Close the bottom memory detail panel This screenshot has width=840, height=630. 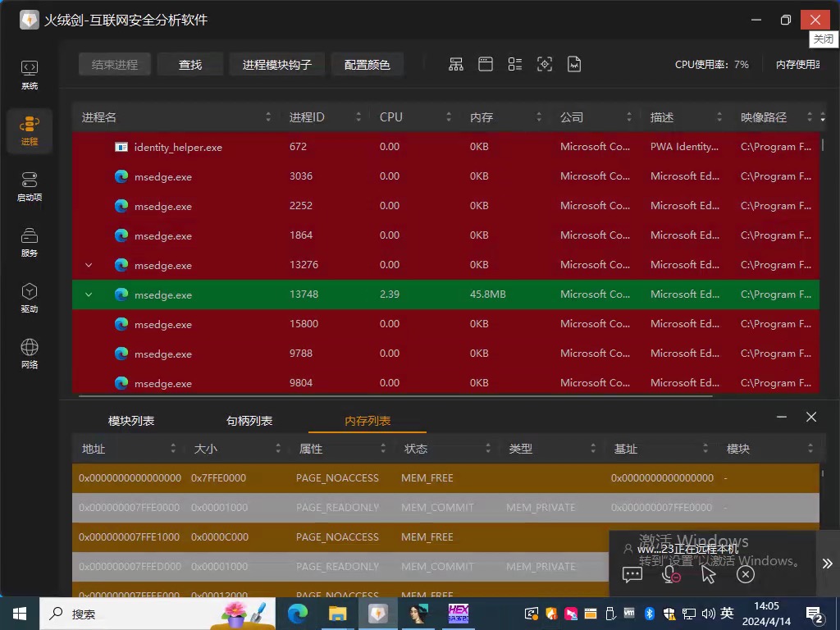click(811, 417)
